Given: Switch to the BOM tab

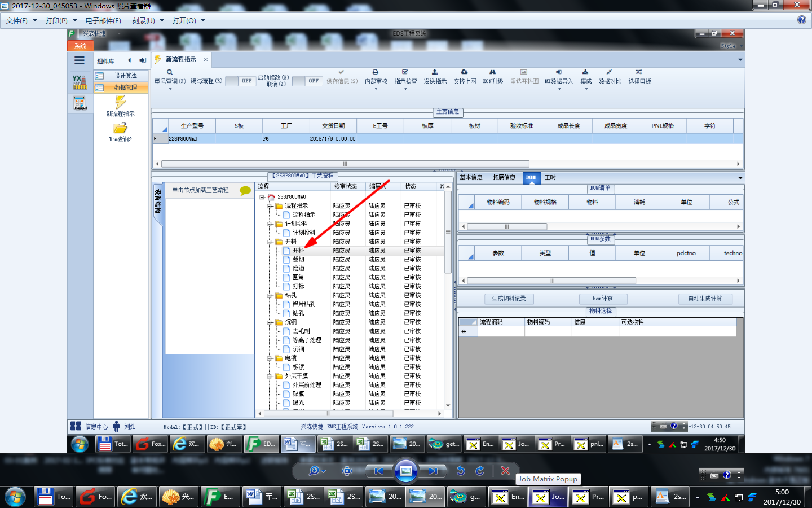Looking at the screenshot, I should pos(531,177).
